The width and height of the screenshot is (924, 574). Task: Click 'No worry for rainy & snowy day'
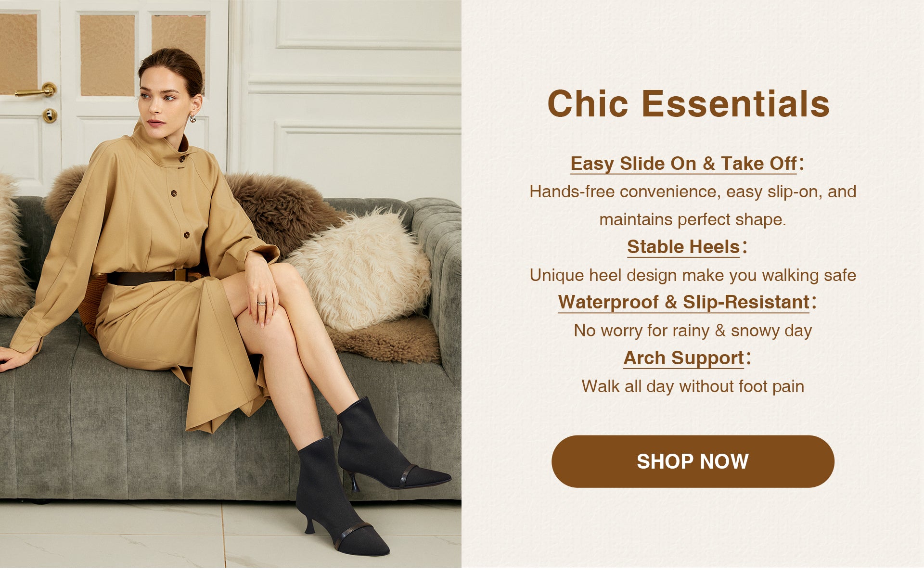(693, 331)
